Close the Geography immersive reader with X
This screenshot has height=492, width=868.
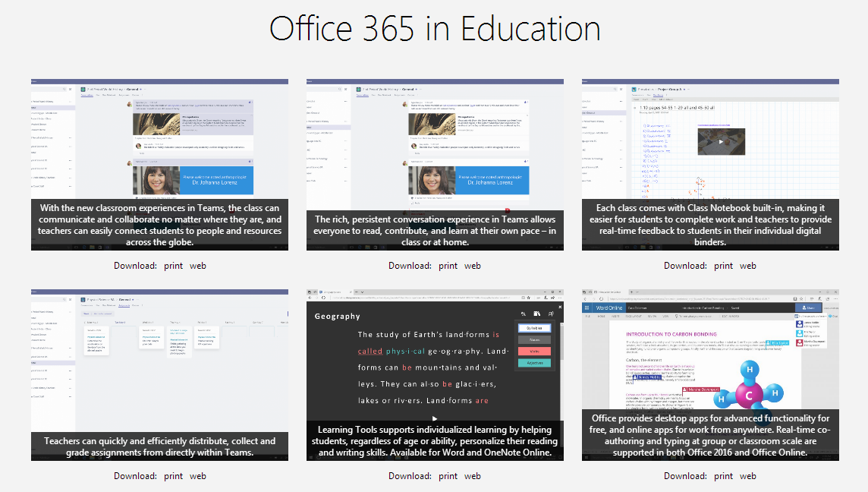click(x=560, y=307)
